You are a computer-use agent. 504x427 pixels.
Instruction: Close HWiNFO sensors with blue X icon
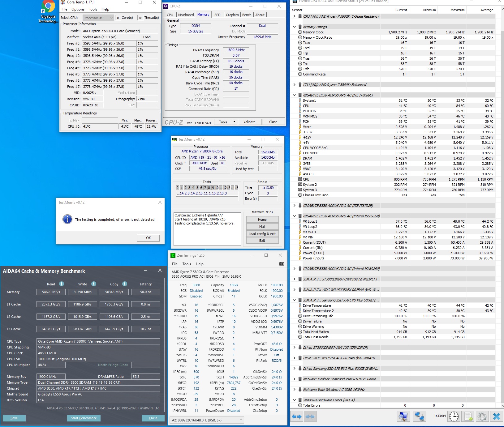(x=497, y=416)
